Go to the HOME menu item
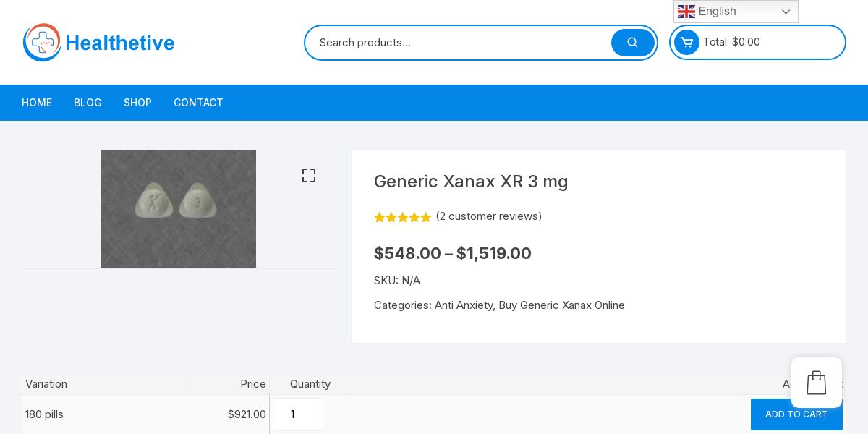 (37, 103)
